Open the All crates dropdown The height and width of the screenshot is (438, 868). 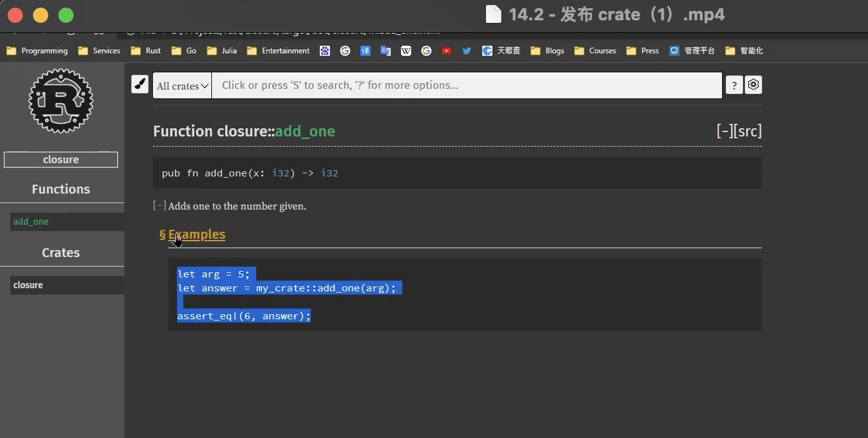tap(182, 86)
